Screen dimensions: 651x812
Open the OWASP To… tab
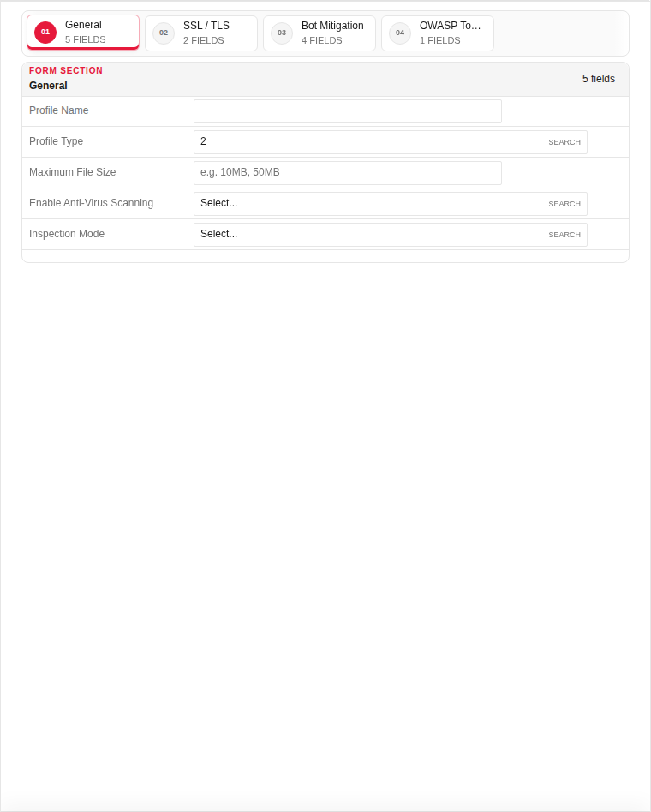coord(437,33)
